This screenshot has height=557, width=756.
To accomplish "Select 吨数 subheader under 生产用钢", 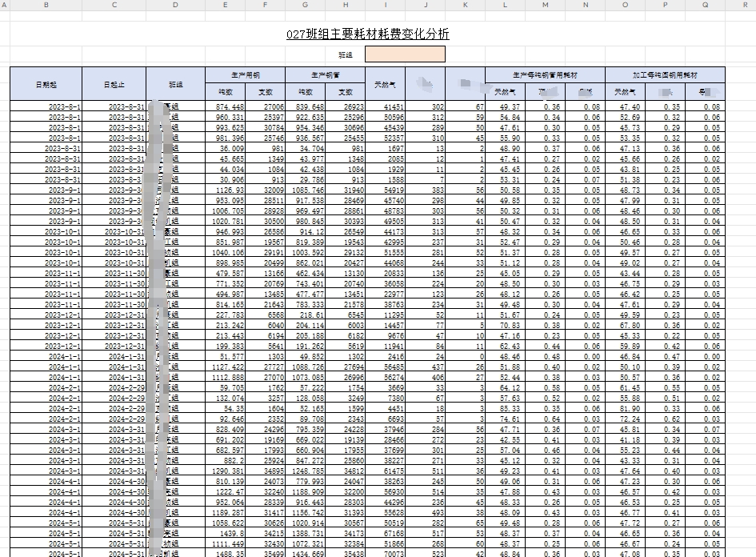I will click(x=225, y=92).
